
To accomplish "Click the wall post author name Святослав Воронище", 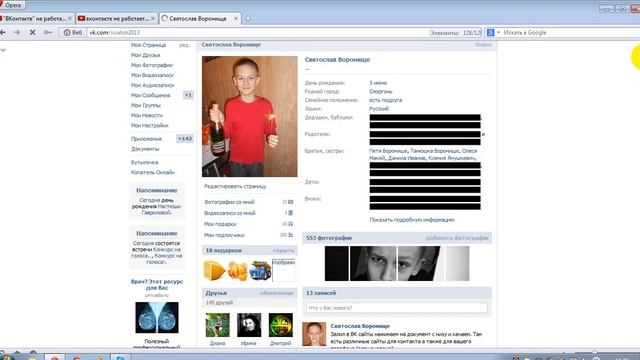I will tap(360, 326).
